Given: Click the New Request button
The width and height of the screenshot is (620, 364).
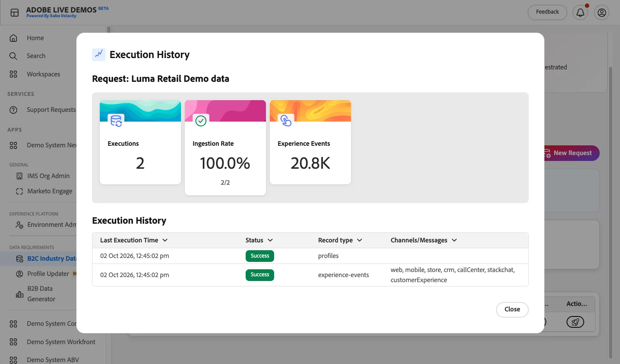Looking at the screenshot, I should 572,153.
